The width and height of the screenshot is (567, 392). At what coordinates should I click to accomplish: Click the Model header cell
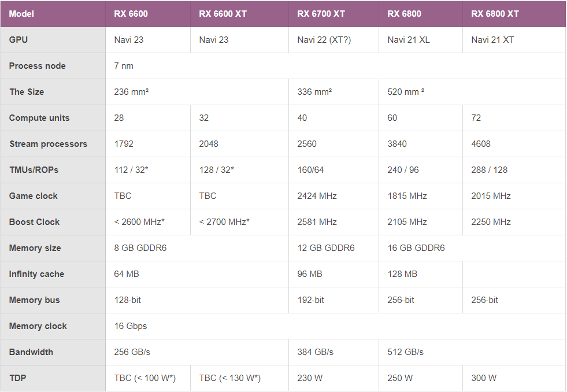21,14
